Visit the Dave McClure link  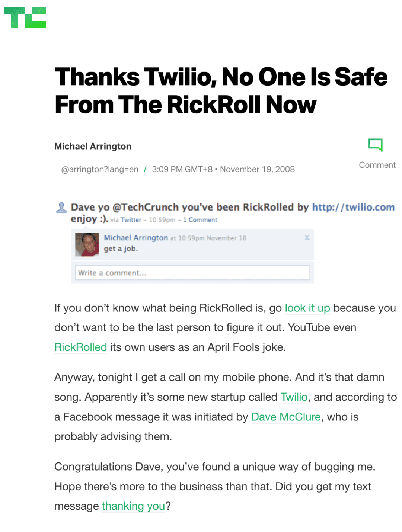[x=286, y=417]
